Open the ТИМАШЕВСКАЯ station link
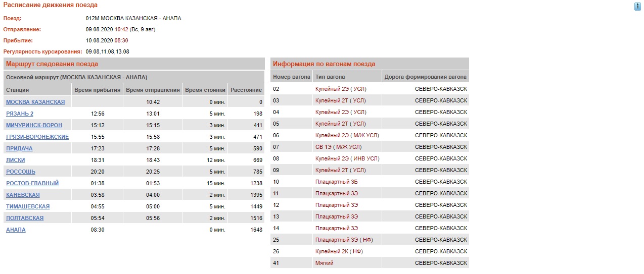Image resolution: width=644 pixels, height=274 pixels. click(28, 206)
